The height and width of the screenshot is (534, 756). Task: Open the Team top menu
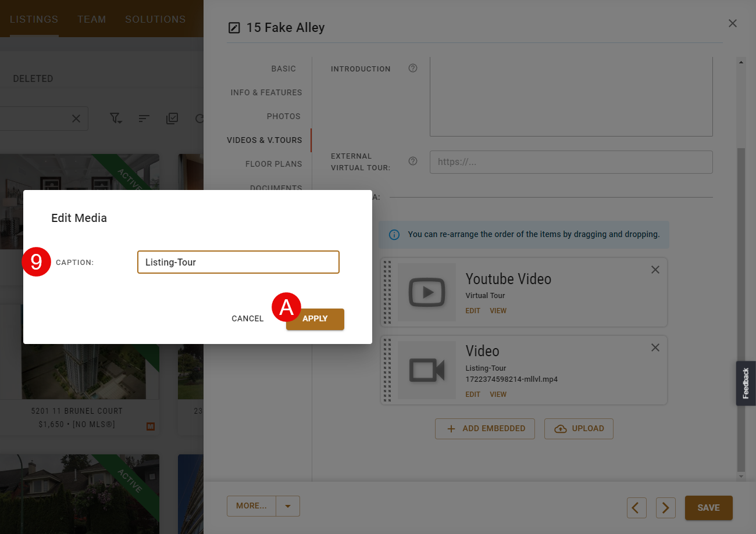92,19
